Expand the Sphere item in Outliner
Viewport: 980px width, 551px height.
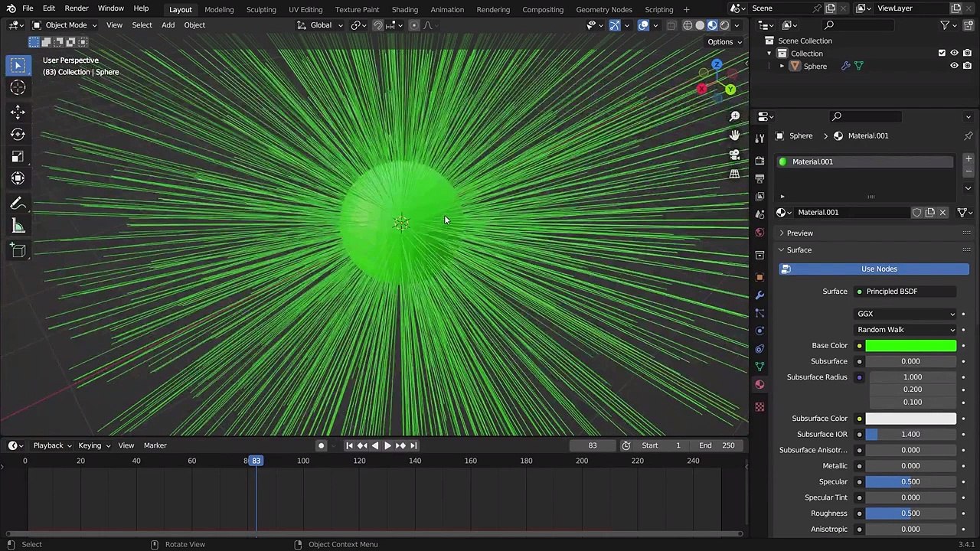pos(782,67)
